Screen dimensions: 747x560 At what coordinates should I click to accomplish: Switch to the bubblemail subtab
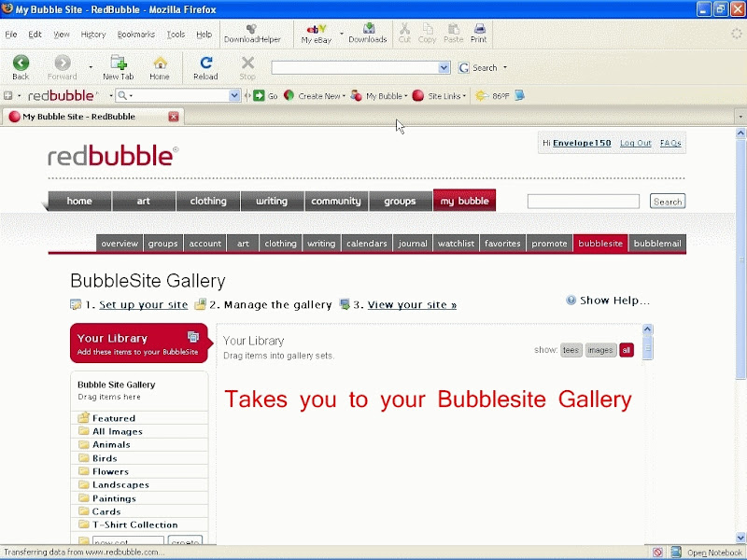pos(657,244)
